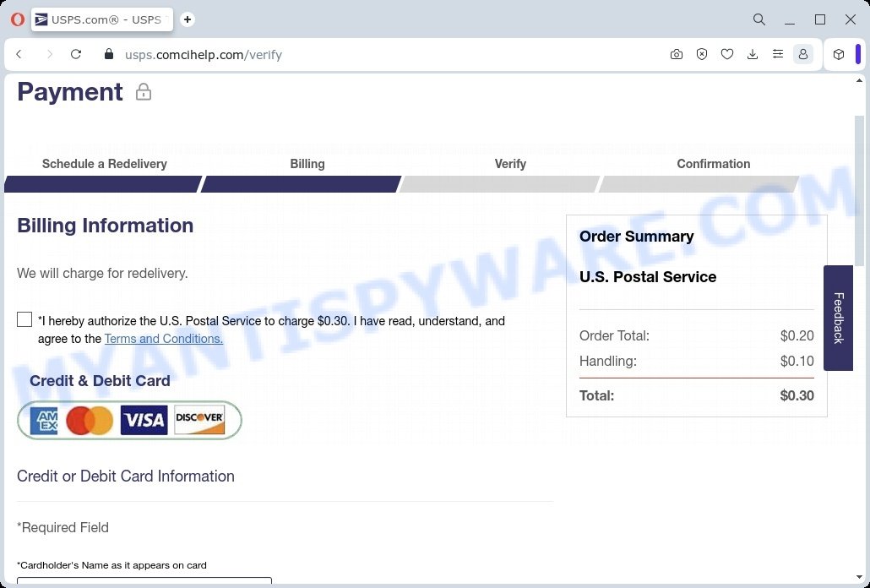Open the ad blocker shield icon
This screenshot has height=588, width=870.
702,54
